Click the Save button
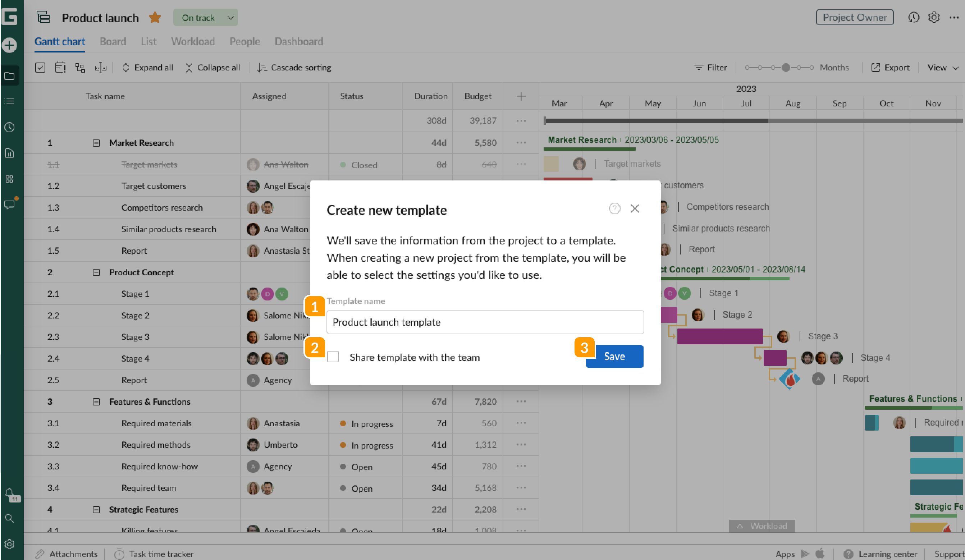 tap(614, 356)
